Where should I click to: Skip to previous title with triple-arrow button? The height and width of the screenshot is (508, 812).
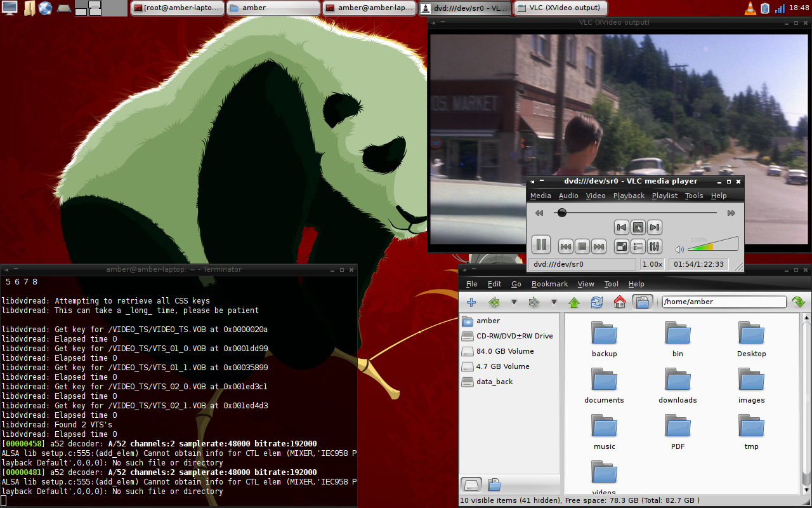click(566, 246)
